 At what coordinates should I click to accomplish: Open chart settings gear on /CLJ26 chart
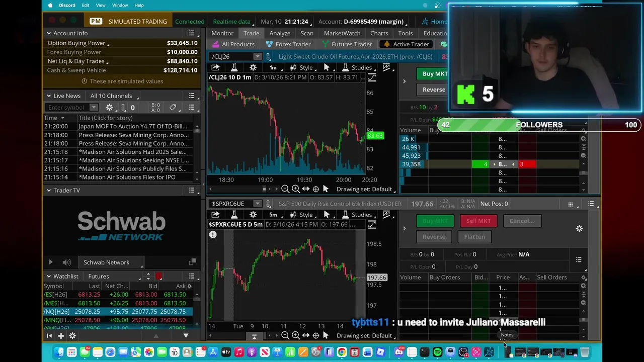(x=253, y=67)
